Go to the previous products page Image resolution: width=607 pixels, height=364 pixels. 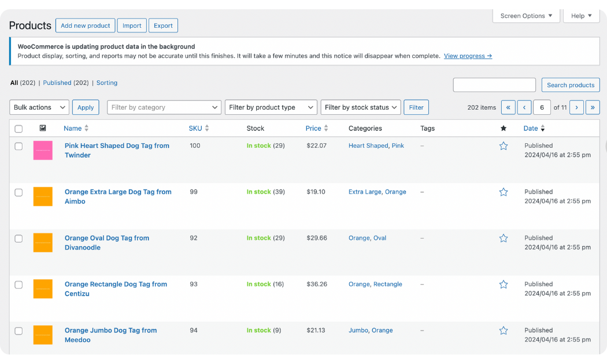524,107
